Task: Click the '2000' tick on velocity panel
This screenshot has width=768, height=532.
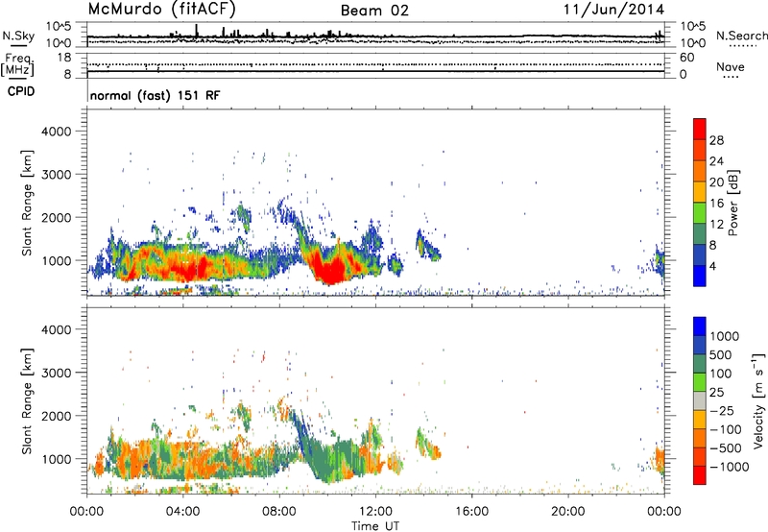Action: [56, 416]
